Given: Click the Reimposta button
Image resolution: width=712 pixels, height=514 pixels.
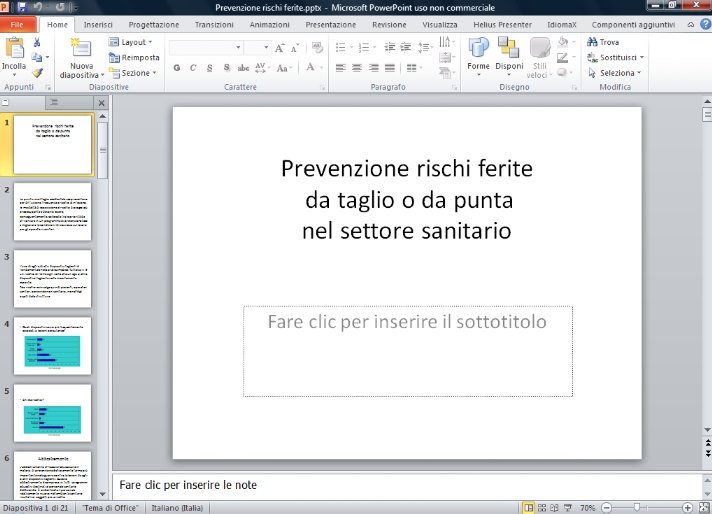Looking at the screenshot, I should [x=133, y=58].
